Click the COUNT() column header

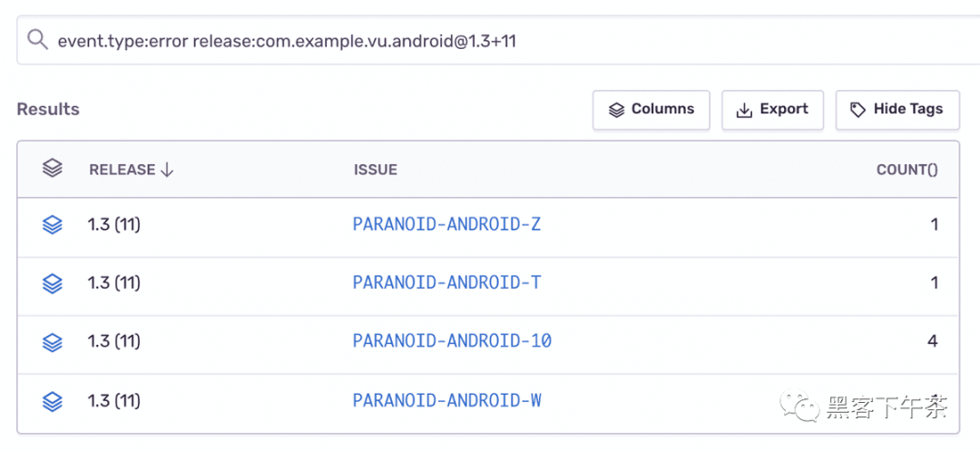(x=906, y=170)
